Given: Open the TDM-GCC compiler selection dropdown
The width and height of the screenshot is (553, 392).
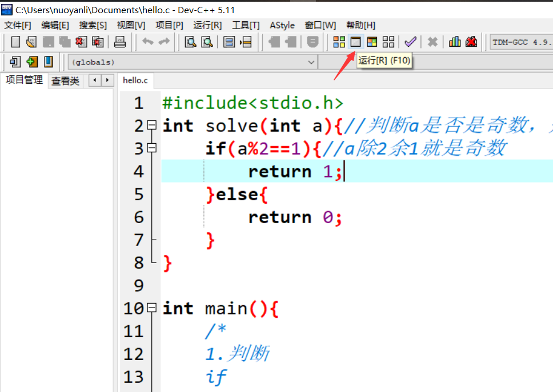Looking at the screenshot, I should pyautogui.click(x=521, y=42).
